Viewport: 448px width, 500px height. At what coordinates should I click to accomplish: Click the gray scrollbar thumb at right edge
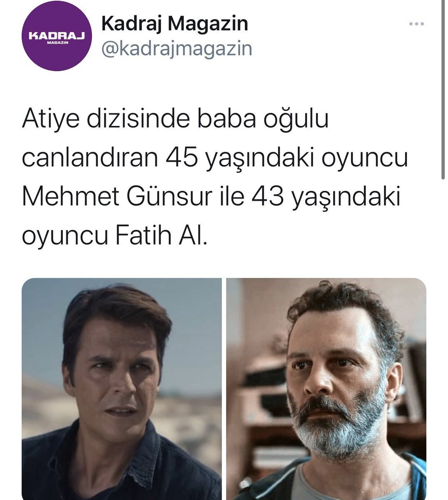443,89
